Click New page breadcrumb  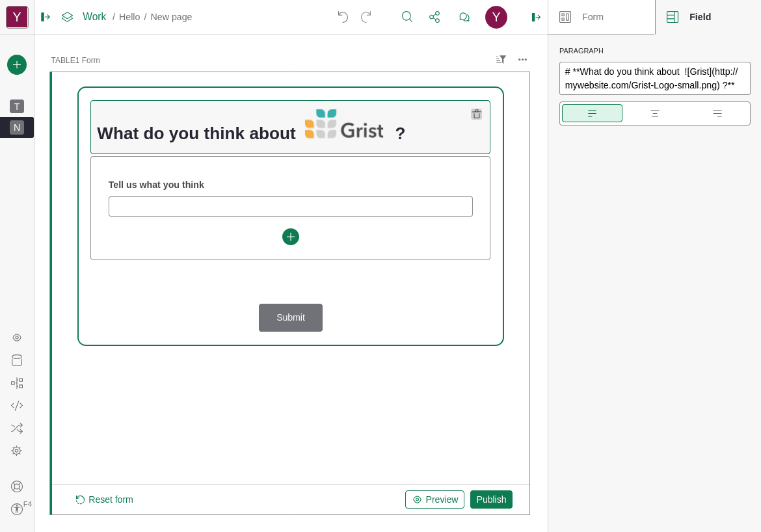pos(171,17)
